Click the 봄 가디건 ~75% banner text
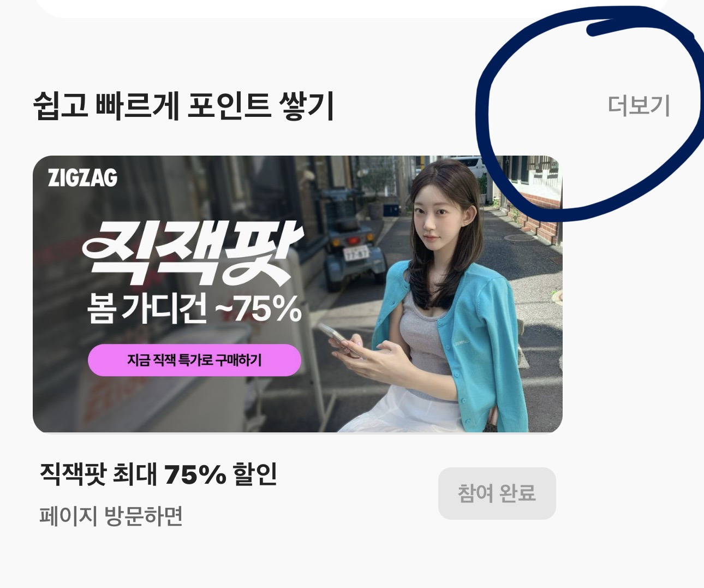 coord(194,308)
